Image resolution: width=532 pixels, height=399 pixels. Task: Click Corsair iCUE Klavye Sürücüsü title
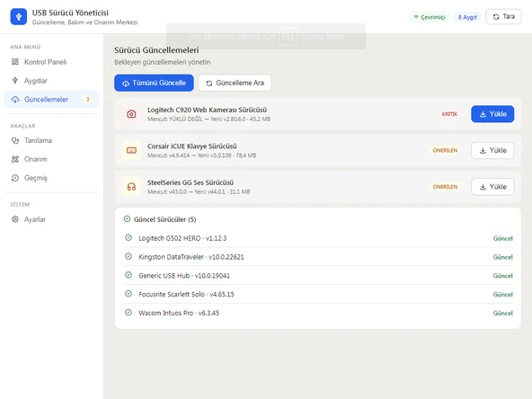[x=192, y=146]
